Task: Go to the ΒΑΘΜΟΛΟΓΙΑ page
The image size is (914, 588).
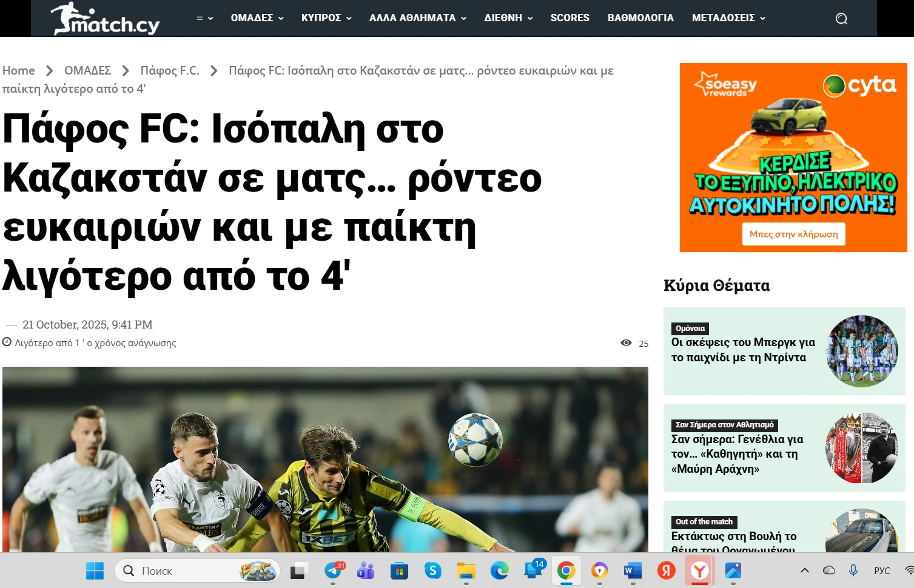Action: 640,18
